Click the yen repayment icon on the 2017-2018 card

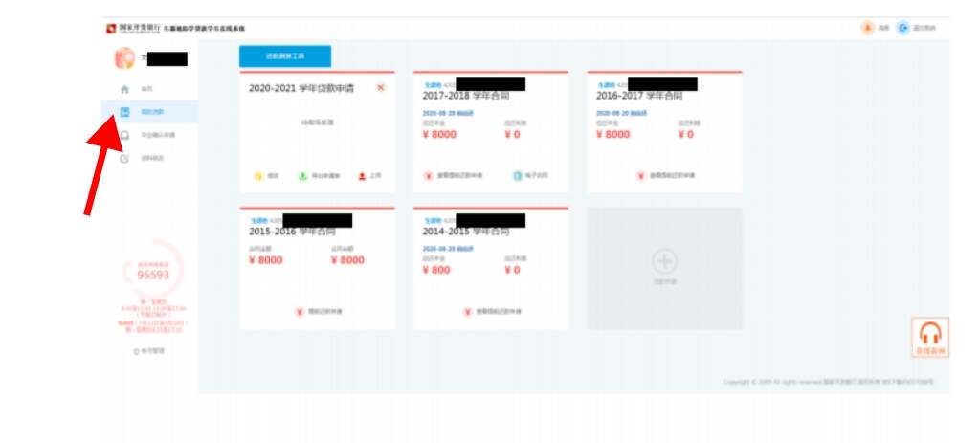(x=429, y=176)
